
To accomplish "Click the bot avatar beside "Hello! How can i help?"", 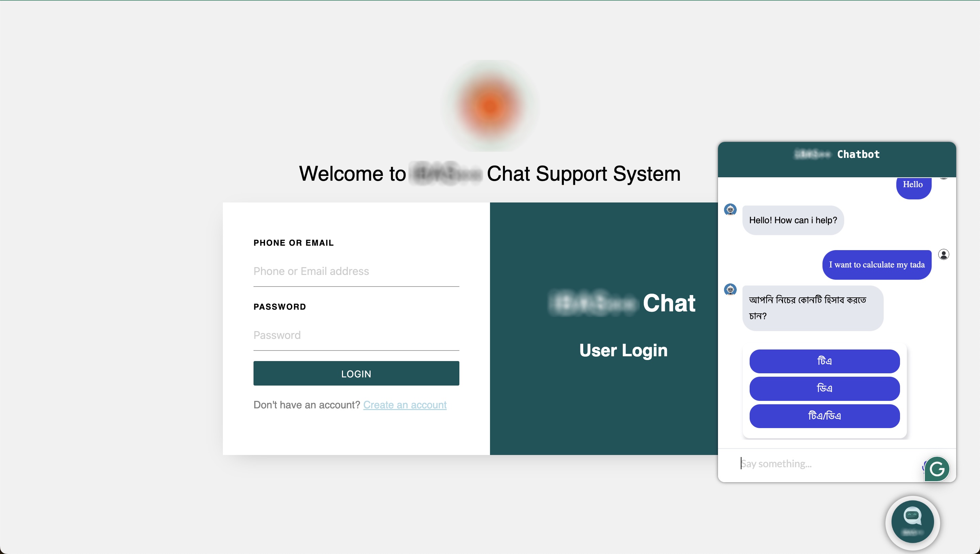I will pyautogui.click(x=730, y=210).
